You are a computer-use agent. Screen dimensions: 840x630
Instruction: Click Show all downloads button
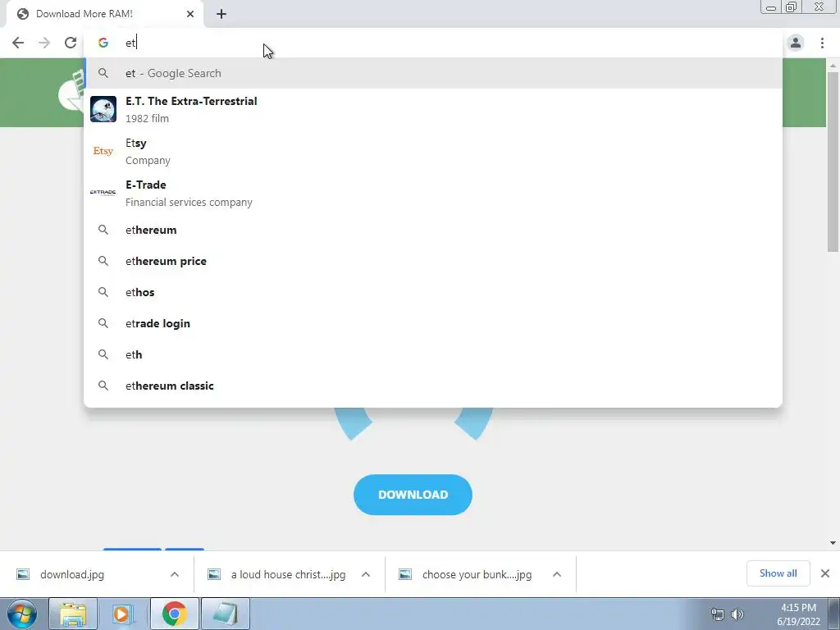(778, 573)
